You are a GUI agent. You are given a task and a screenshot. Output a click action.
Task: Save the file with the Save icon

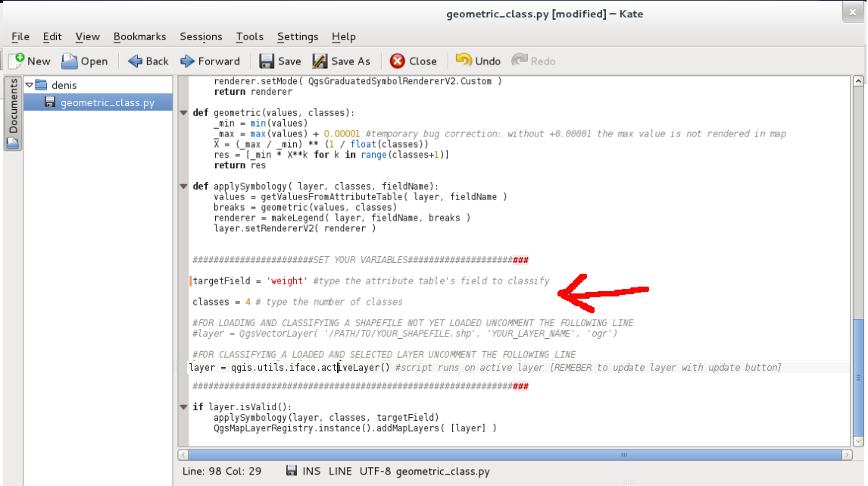pyautogui.click(x=279, y=61)
